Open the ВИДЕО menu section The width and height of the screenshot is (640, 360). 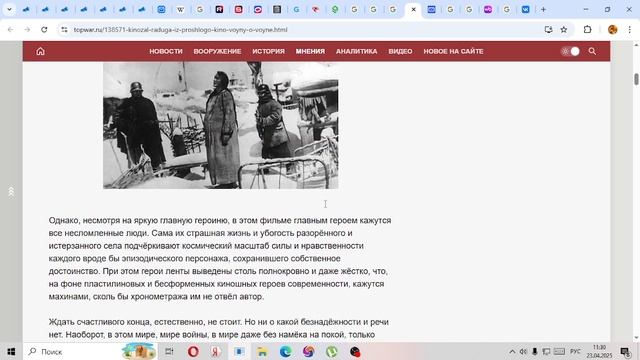tap(400, 51)
